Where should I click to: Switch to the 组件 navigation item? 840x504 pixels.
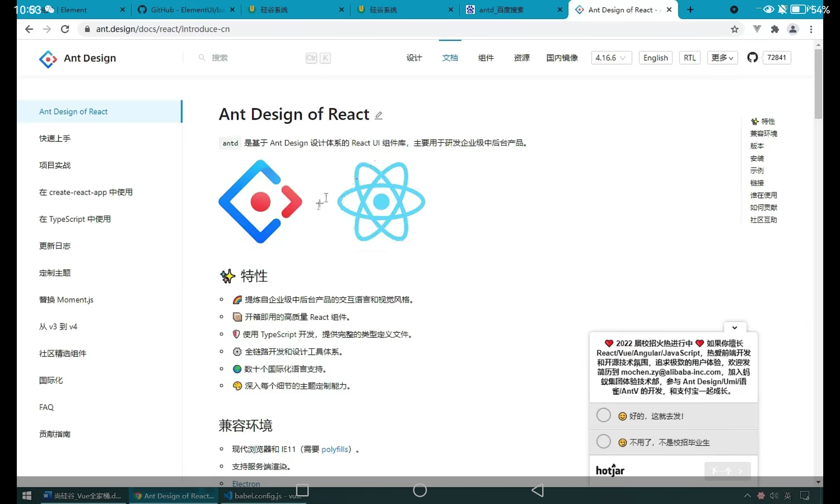(486, 58)
